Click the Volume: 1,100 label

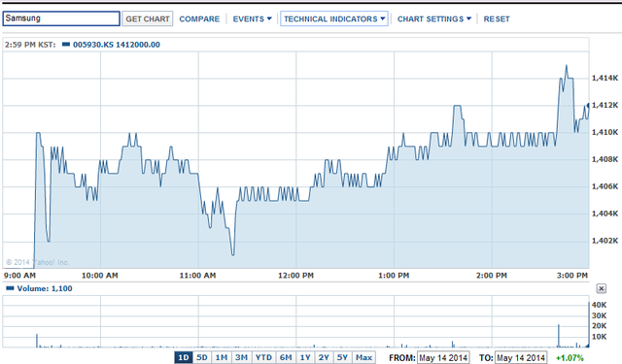click(x=45, y=288)
